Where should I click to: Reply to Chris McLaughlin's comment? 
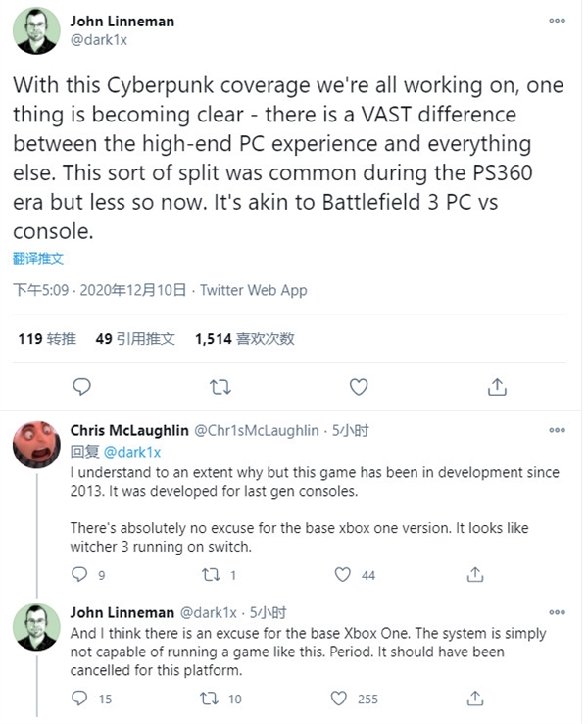[x=80, y=574]
